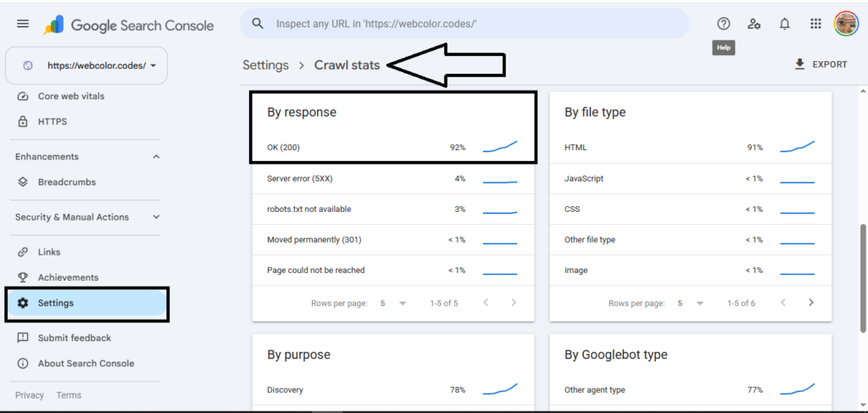Click the Export download button
The width and height of the screenshot is (868, 413).
821,64
